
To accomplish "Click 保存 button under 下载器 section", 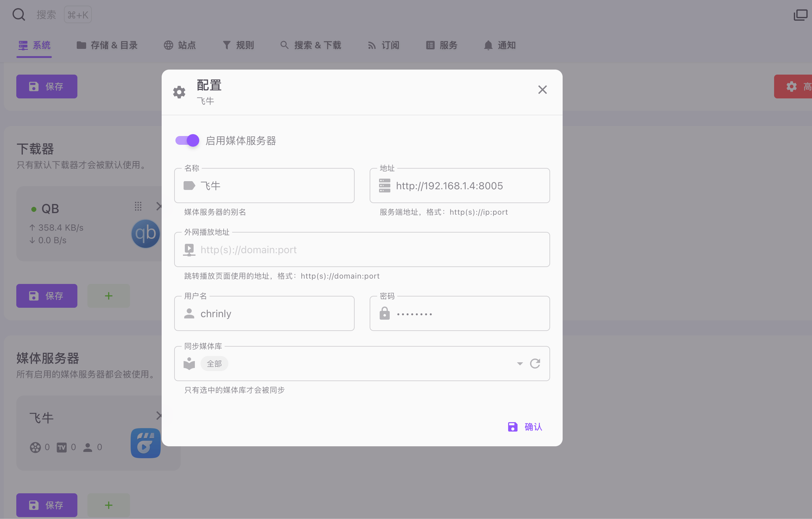I will 47,296.
